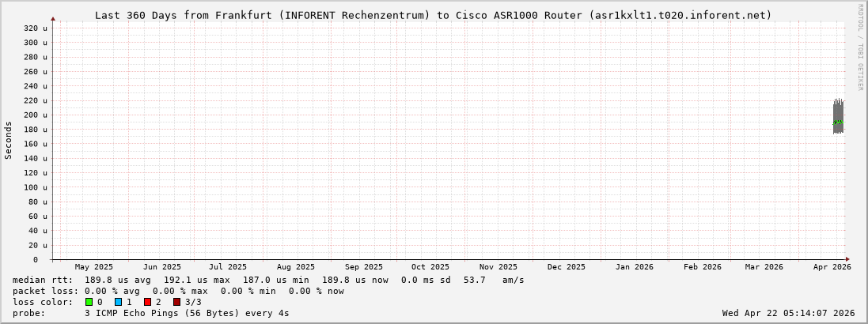This screenshot has height=324, width=868.
Task: Click the dark red 3/3 loss swatch
Action: [x=176, y=302]
